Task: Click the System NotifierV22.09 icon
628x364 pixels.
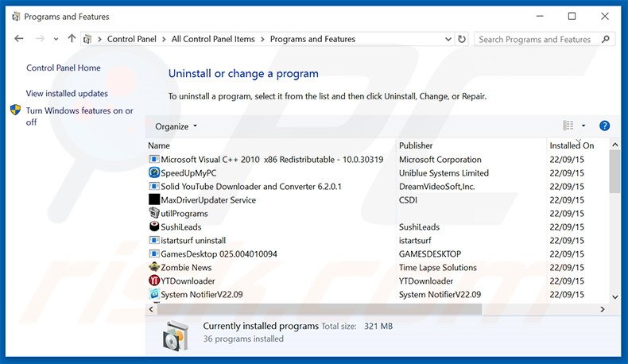Action: click(x=154, y=294)
